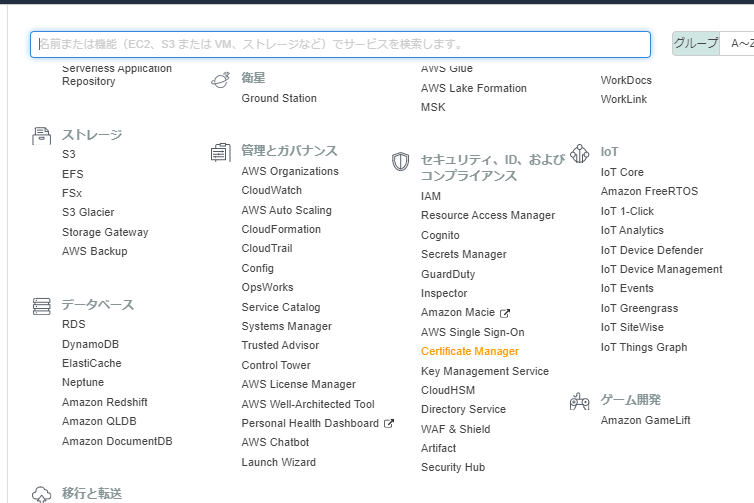Open AWS Backup

pos(95,252)
